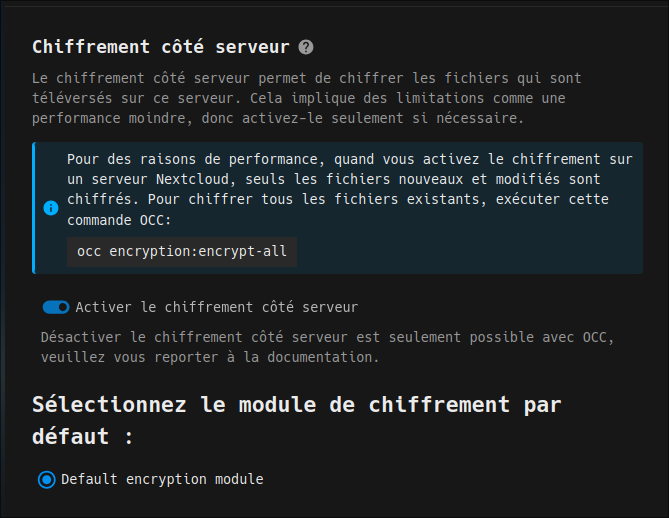Click the help icon beside Chiffrement côté serveur

point(306,47)
